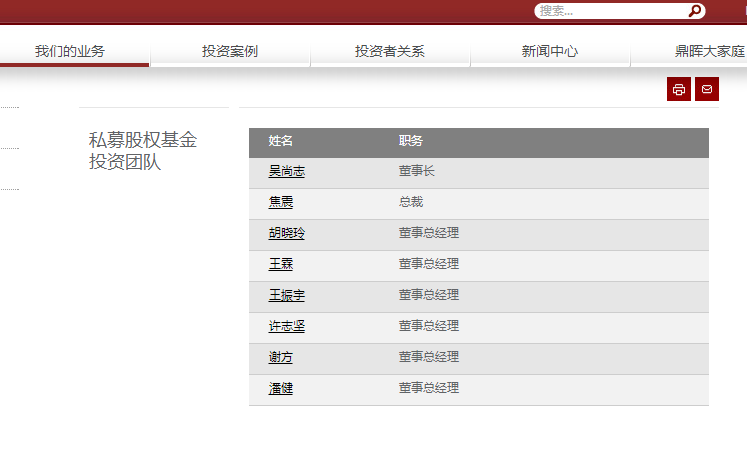Viewport: 747px width, 456px height.
Task: Open the 投资者关系 menu tab
Action: click(x=390, y=51)
